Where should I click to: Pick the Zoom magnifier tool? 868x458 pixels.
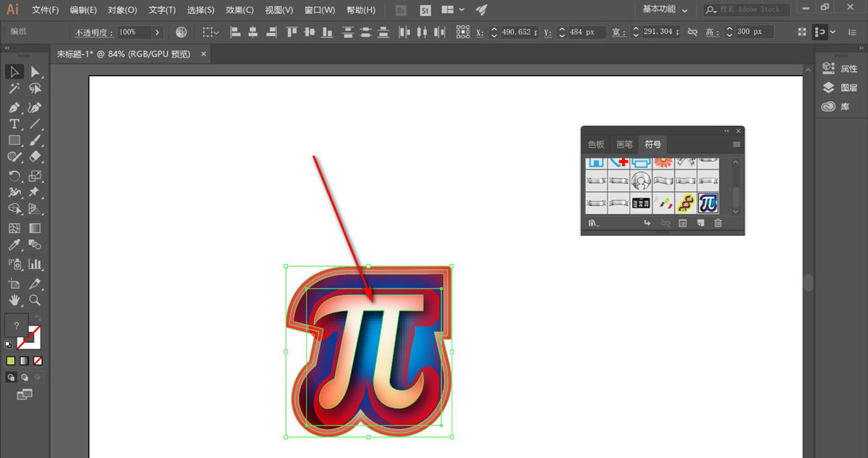click(35, 300)
